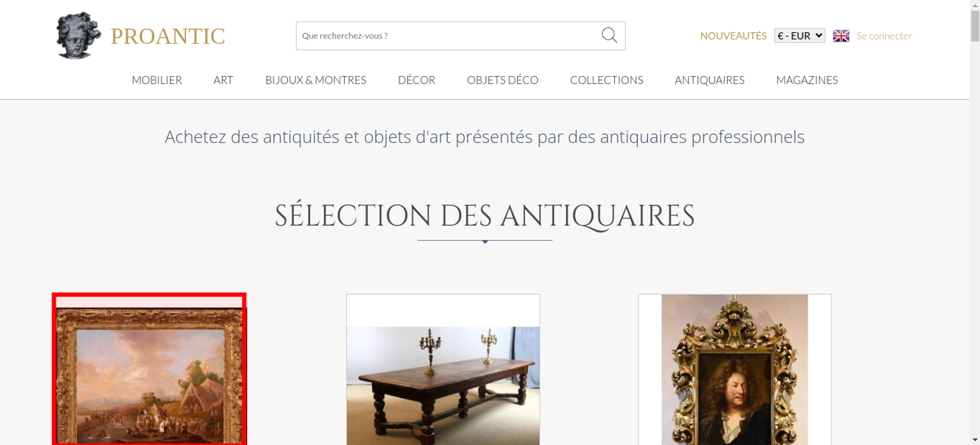The image size is (980, 445).
Task: Go to OBJETS DÉCO category
Action: pos(503,80)
